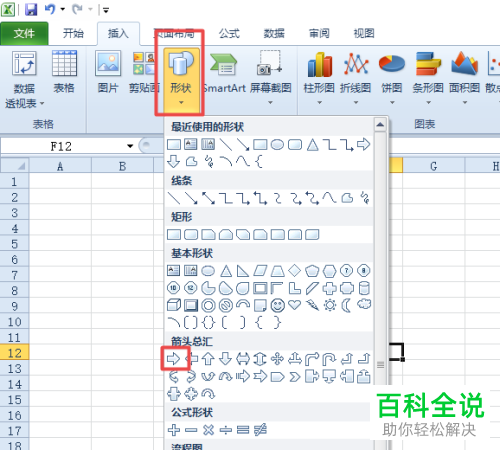Switch to the 公式 (Formulas) tab
The width and height of the screenshot is (500, 450).
pyautogui.click(x=229, y=33)
